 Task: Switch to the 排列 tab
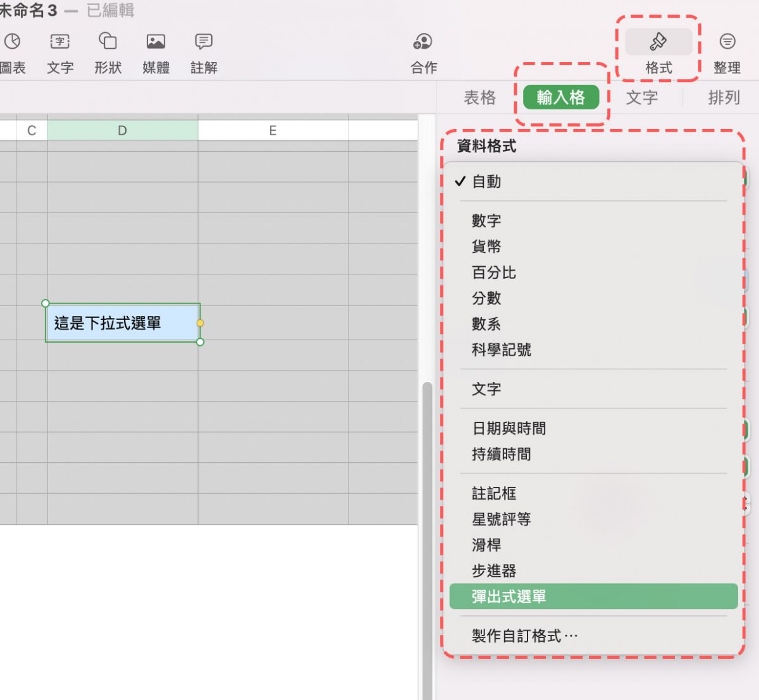click(x=724, y=97)
